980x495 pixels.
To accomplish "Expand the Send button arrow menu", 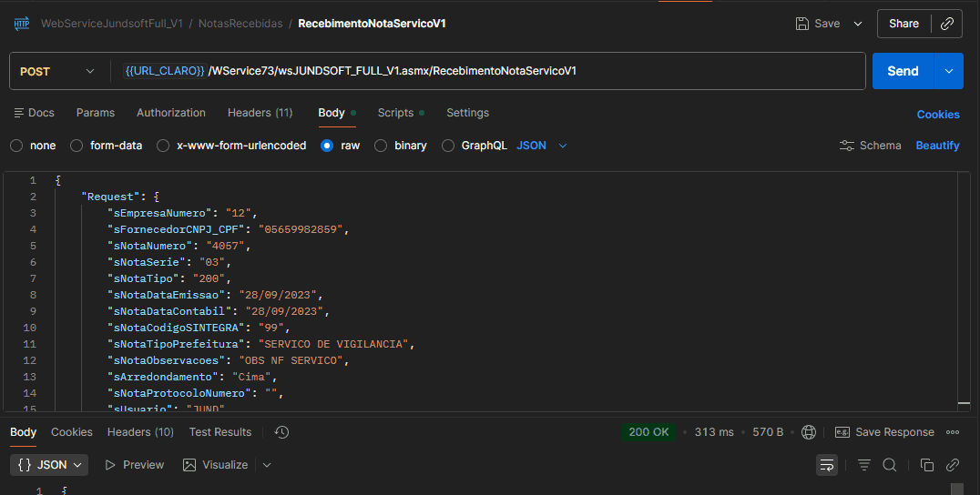I will point(949,71).
